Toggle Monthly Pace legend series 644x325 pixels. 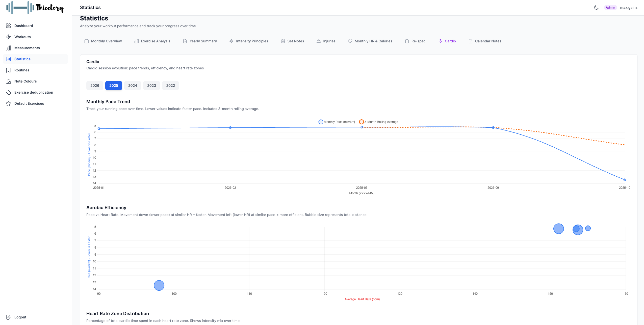337,122
